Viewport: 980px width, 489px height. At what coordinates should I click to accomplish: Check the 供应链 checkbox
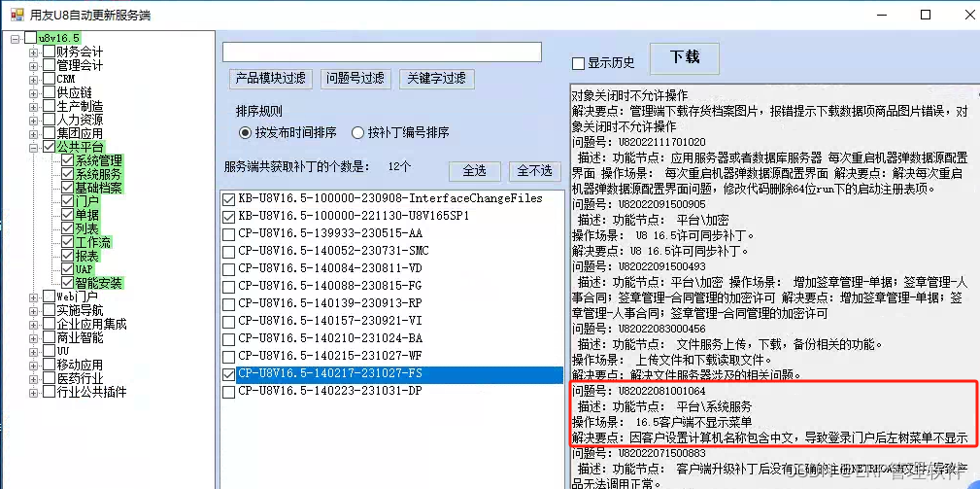point(49,93)
